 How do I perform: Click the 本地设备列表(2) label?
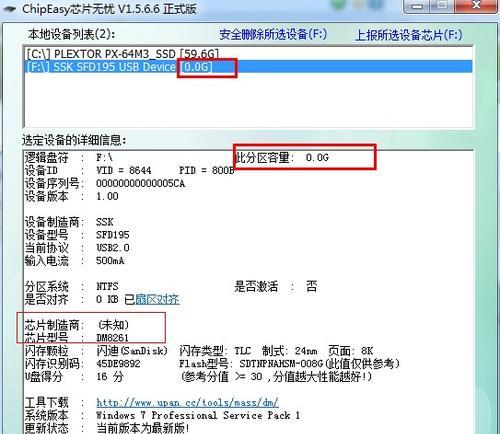tap(72, 34)
